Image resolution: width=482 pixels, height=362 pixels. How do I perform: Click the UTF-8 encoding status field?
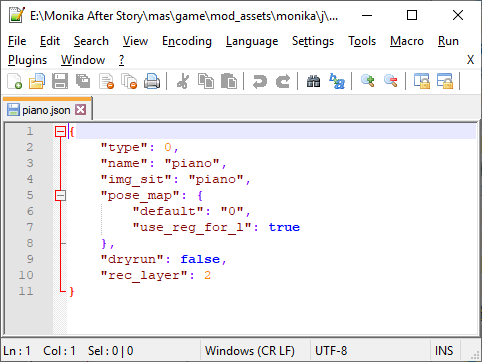(x=331, y=351)
